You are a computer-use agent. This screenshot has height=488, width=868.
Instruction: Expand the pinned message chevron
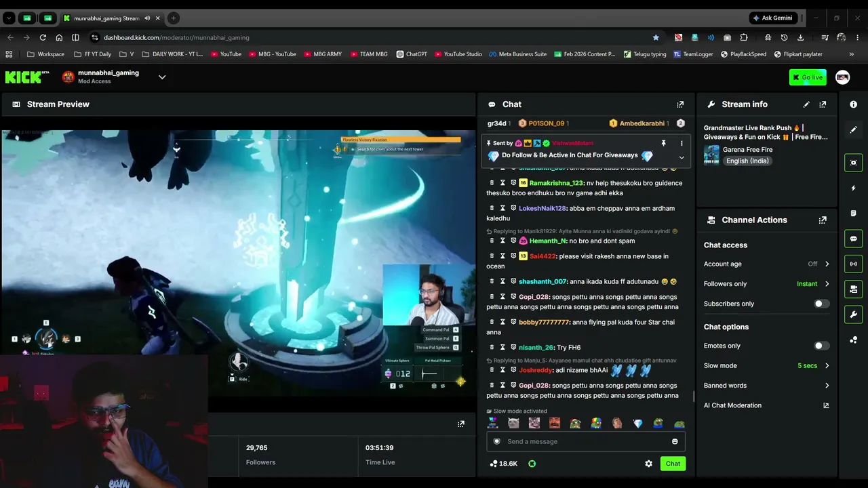coord(682,158)
